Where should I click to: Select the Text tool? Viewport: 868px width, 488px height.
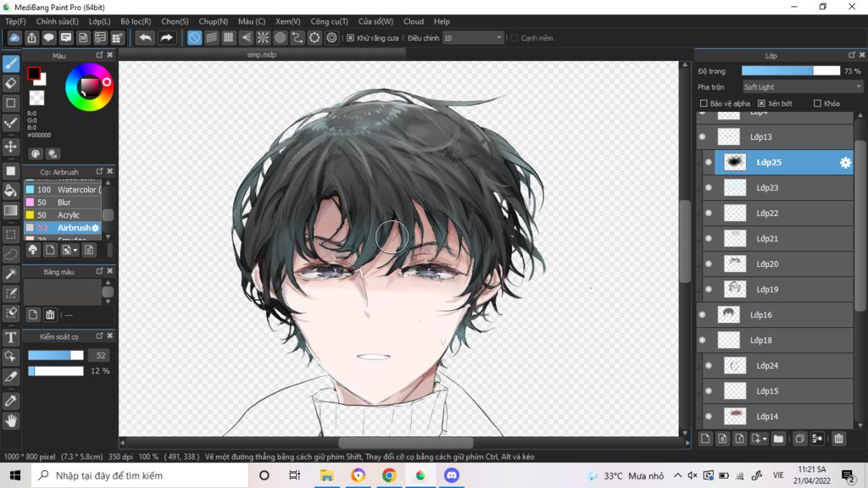10,337
